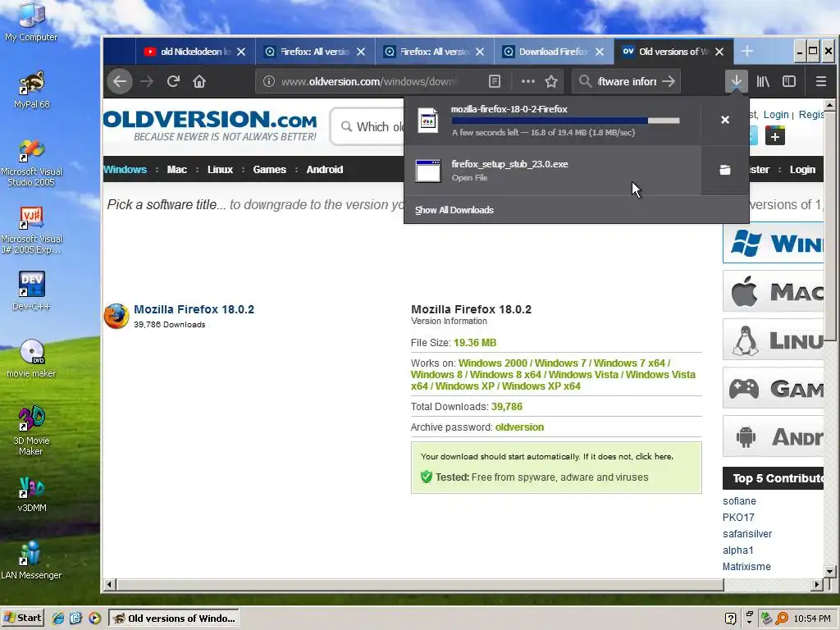Launch Windows Media Player from quick launch

click(94, 619)
